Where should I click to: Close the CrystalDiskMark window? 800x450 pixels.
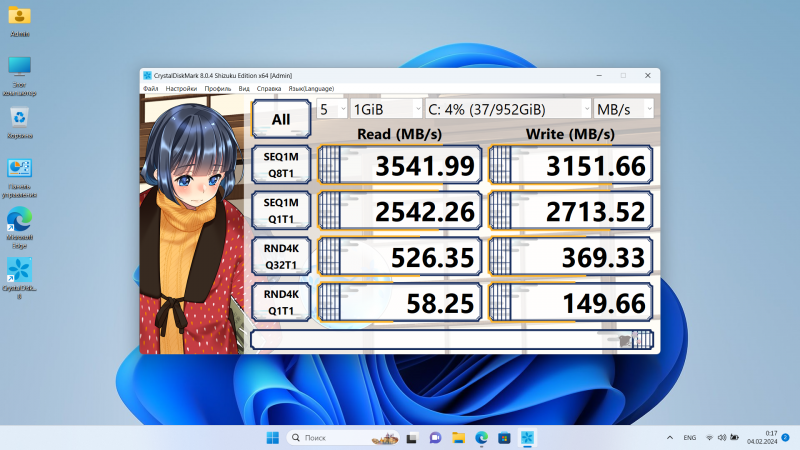point(647,76)
